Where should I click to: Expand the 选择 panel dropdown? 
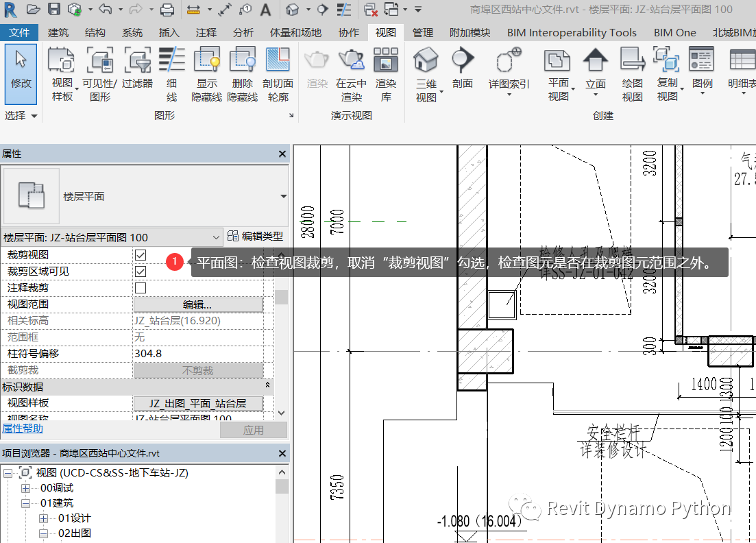tap(21, 116)
